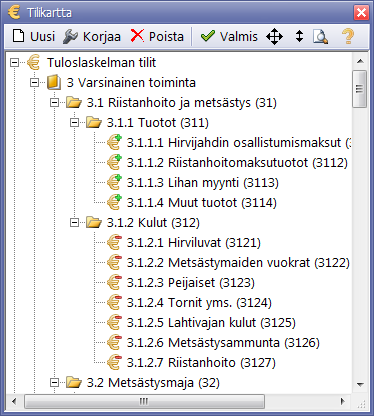
Task: Click expense euro icon of Metsästysammunta
Action: click(114, 342)
